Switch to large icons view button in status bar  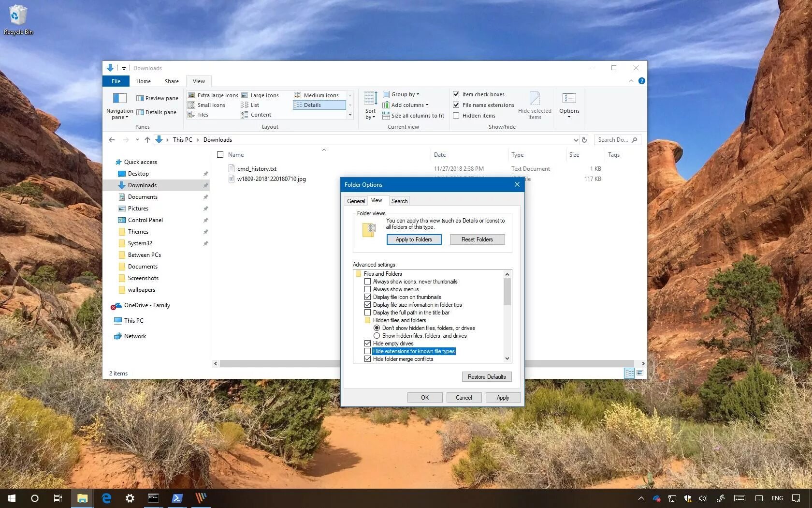pyautogui.click(x=640, y=373)
